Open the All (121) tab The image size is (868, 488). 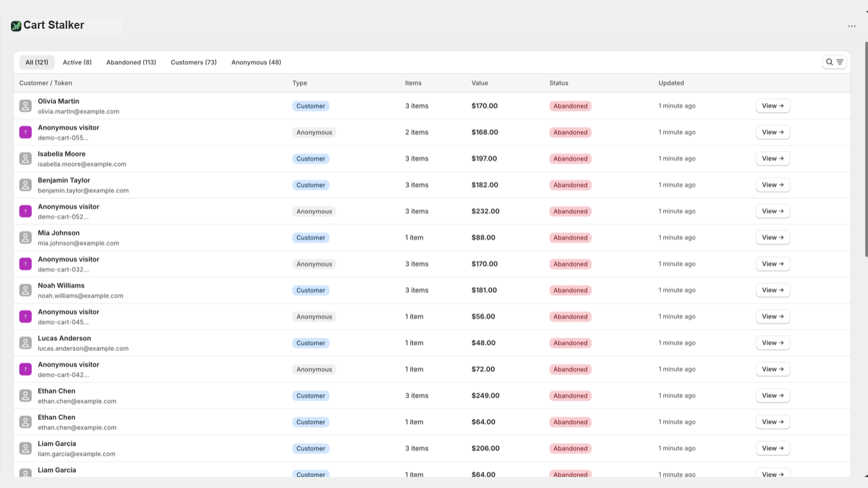37,62
